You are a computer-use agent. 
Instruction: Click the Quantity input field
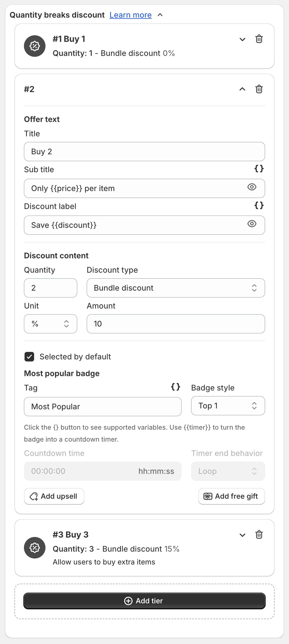(51, 288)
